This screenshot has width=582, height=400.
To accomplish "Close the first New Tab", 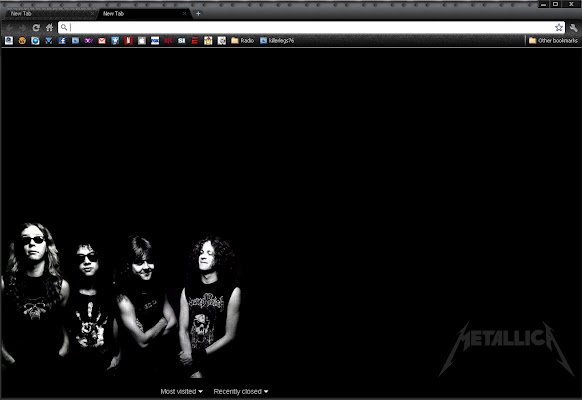I will pyautogui.click(x=92, y=14).
